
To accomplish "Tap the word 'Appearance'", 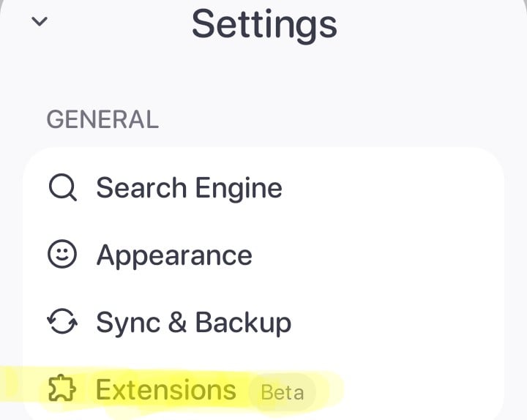I will coord(174,255).
